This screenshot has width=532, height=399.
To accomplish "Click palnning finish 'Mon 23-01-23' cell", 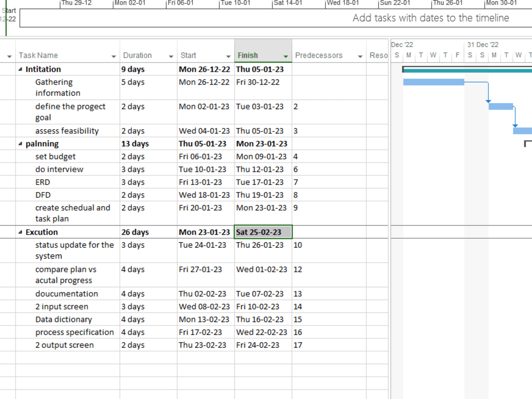I will point(263,144).
